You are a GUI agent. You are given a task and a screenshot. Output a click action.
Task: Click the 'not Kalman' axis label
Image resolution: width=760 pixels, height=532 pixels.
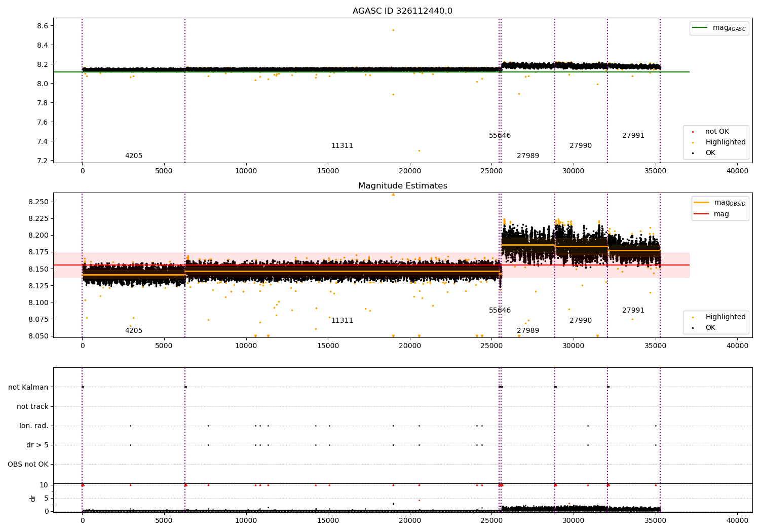(x=28, y=388)
